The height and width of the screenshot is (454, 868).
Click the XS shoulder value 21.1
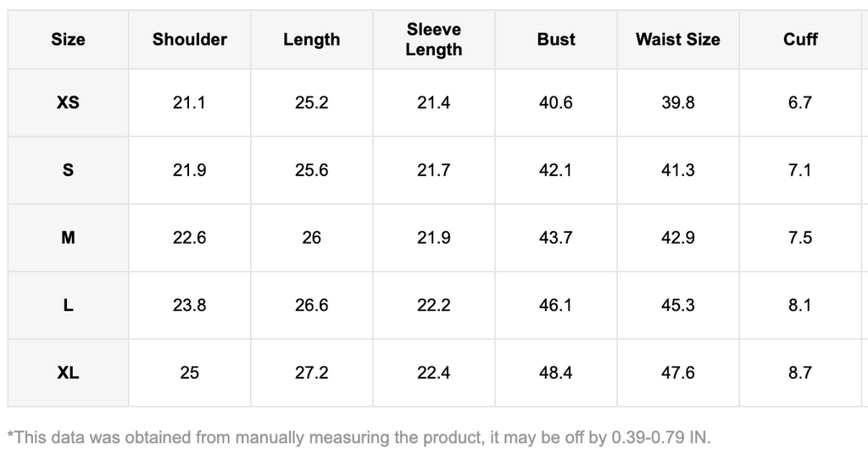pyautogui.click(x=190, y=102)
